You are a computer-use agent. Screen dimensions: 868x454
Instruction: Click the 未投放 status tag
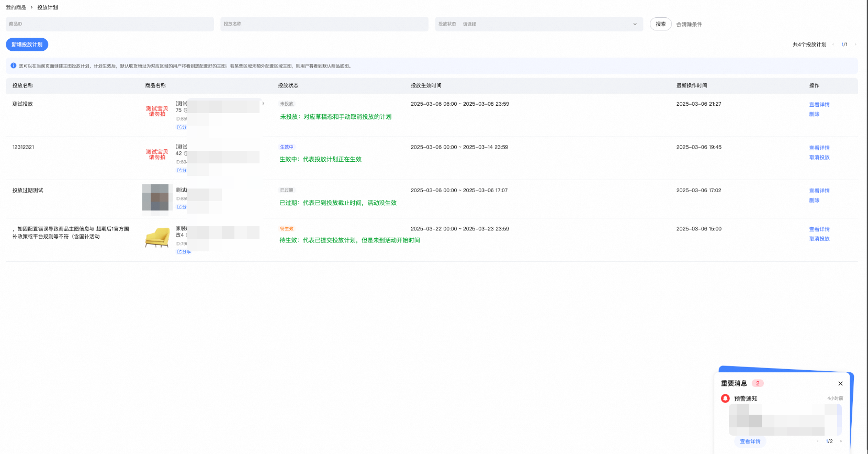(287, 104)
